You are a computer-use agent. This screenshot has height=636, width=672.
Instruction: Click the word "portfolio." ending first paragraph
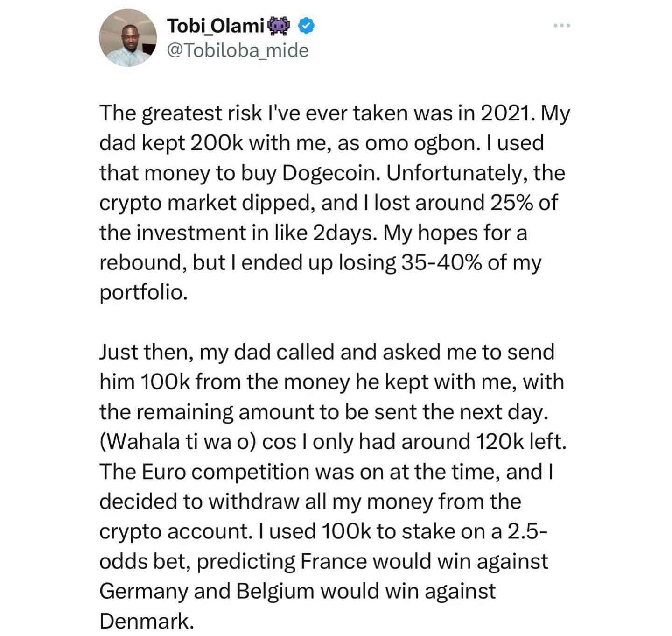click(143, 292)
